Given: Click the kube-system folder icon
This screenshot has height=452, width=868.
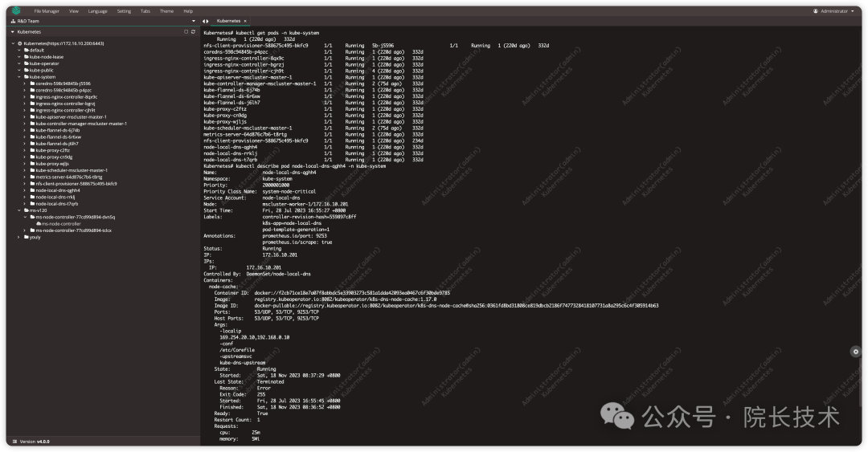Looking at the screenshot, I should point(26,77).
